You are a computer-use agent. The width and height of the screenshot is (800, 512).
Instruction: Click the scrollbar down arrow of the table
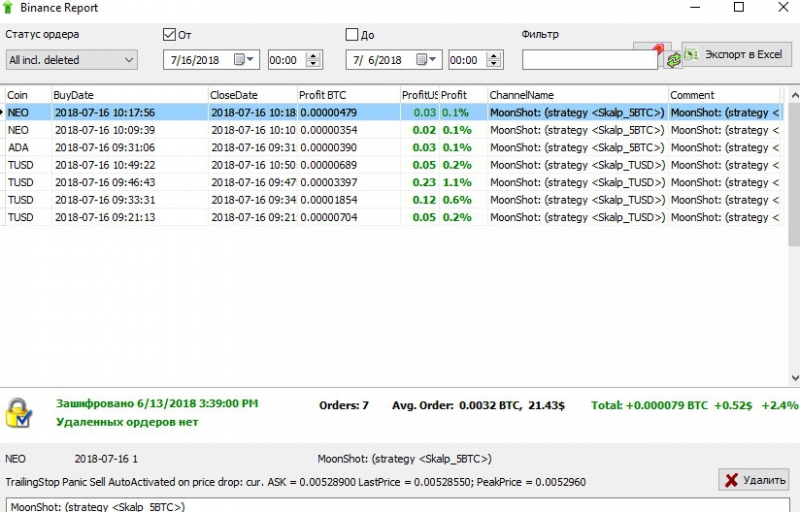click(x=794, y=378)
